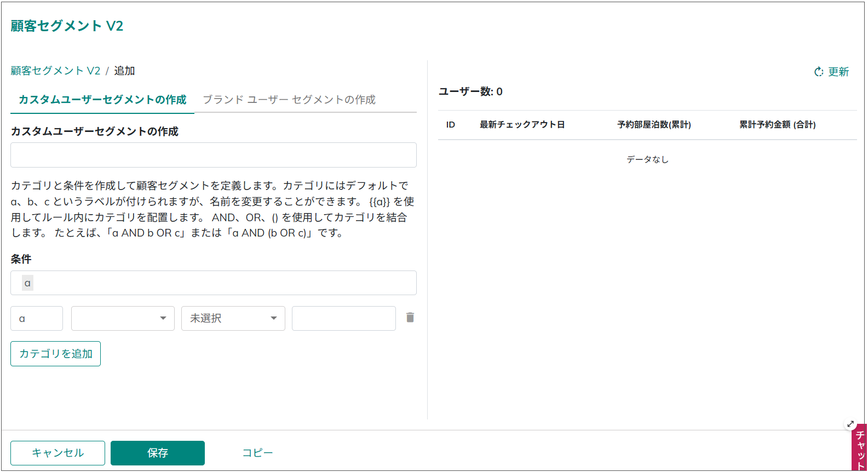
Task: Click the 更新 refresh link
Action: pyautogui.click(x=831, y=72)
